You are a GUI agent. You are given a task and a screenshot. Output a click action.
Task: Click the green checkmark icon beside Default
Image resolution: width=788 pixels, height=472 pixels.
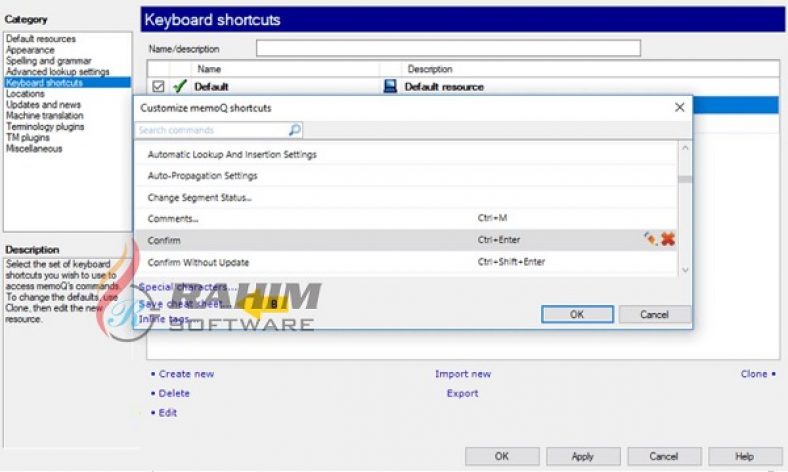pos(179,86)
